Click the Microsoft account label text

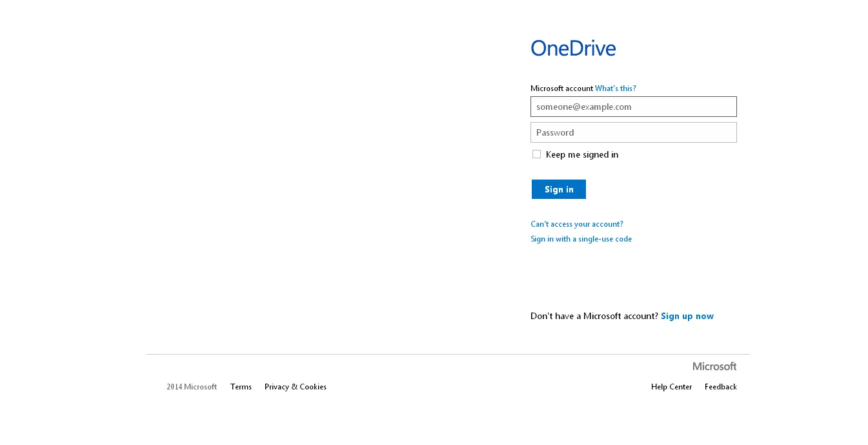[561, 88]
